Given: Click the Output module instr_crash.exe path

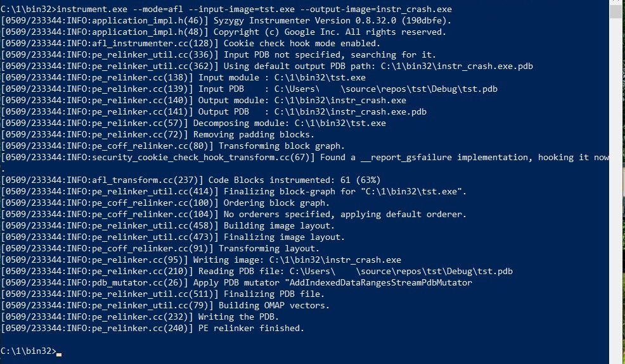Looking at the screenshot, I should pos(340,101).
